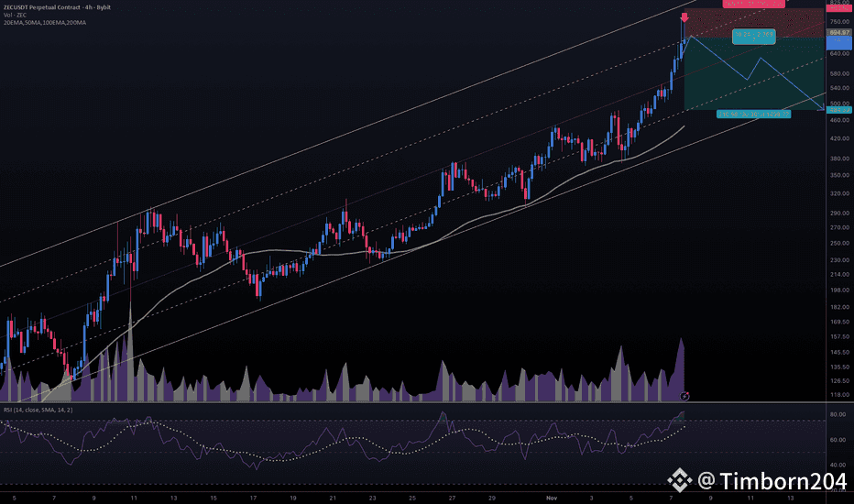This screenshot has width=854, height=504.
Task: Click the RSI 40.00 scale label
Action: coord(838,465)
